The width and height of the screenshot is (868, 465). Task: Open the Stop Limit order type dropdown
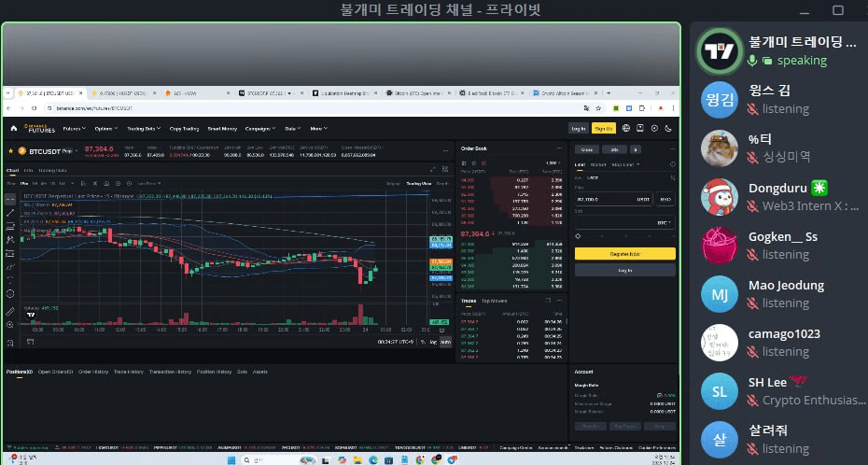(x=625, y=164)
